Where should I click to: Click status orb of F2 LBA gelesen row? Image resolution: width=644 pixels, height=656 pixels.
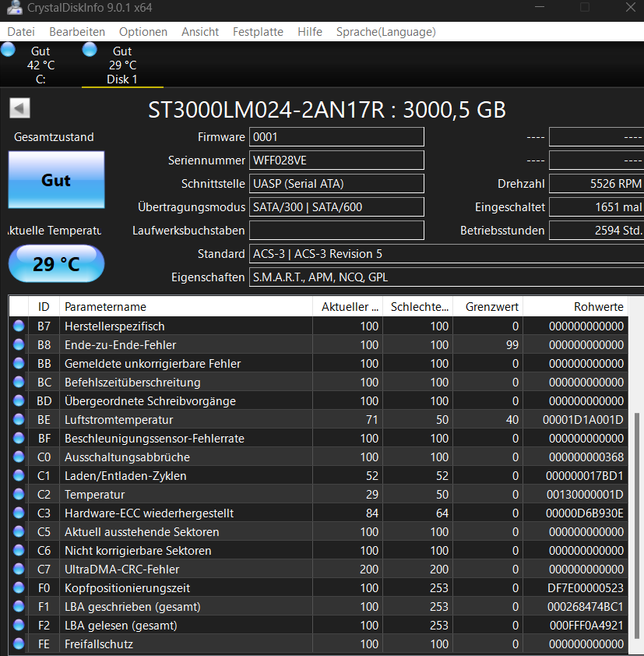point(19,625)
